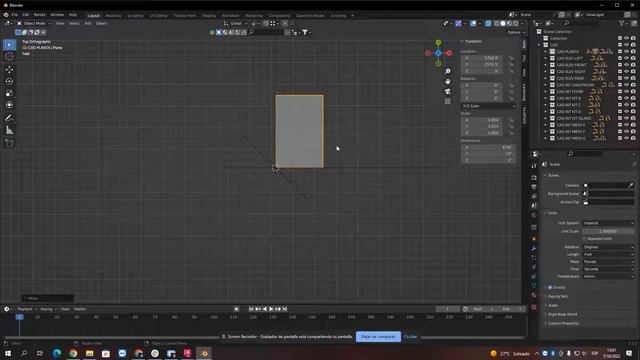Click the pan view hand icon
Screen dimensions: 640x360
[448, 81]
